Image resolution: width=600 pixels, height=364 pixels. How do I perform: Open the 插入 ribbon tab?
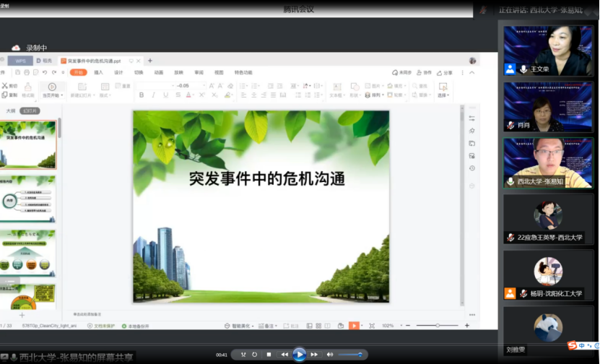point(98,73)
